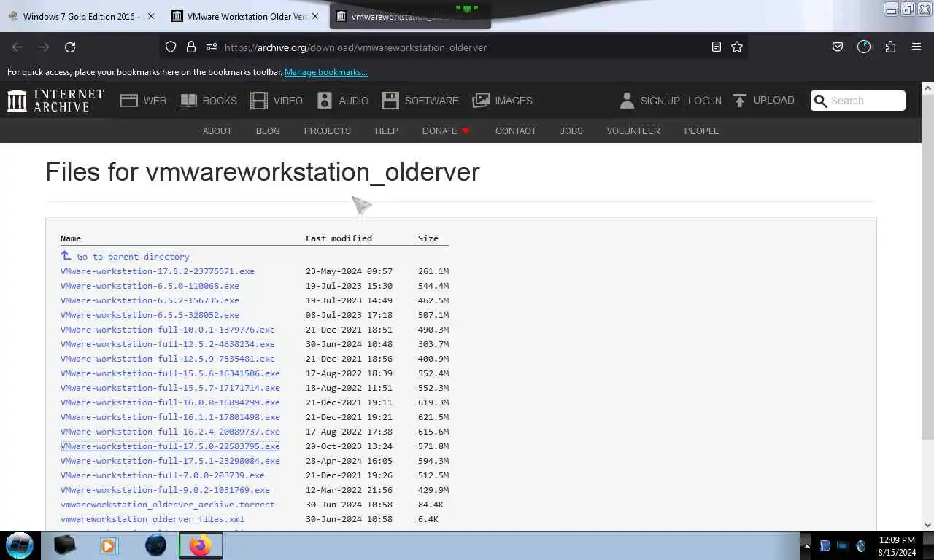
Task: Open reader view icon in address bar
Action: pyautogui.click(x=717, y=47)
